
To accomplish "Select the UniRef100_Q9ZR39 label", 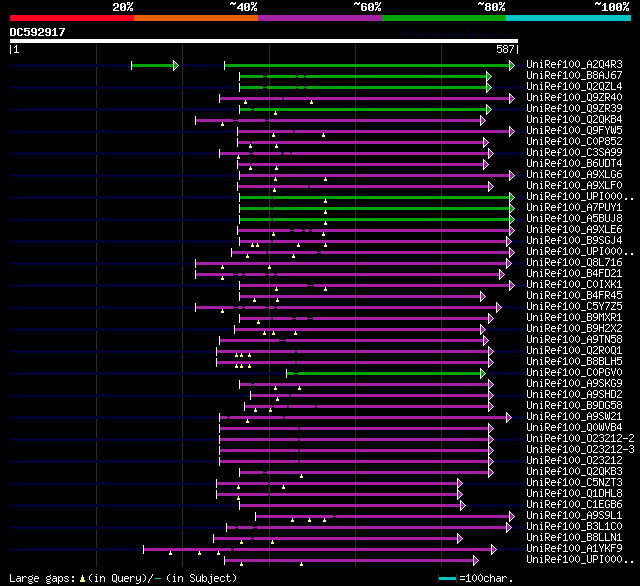I will pyautogui.click(x=574, y=109).
